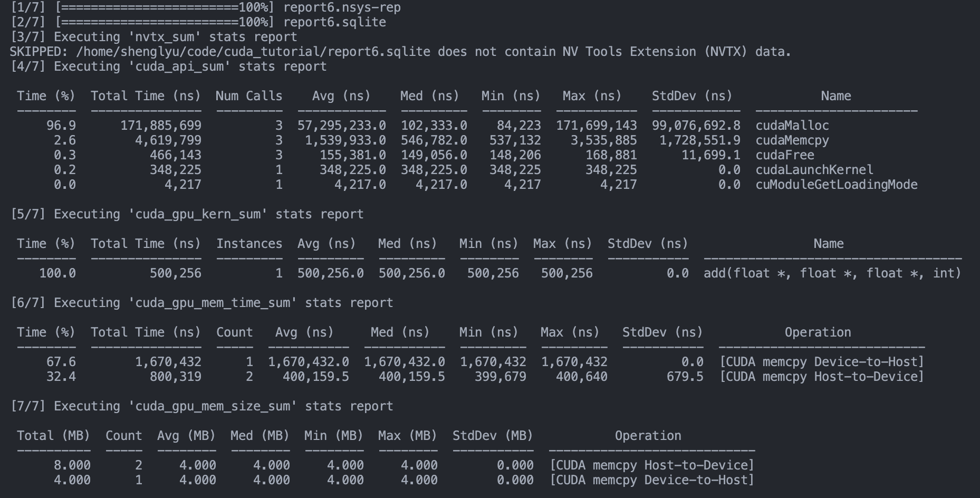980x498 pixels.
Task: Click the add(float *, float *, float *, int) kernel name
Action: [832, 273]
